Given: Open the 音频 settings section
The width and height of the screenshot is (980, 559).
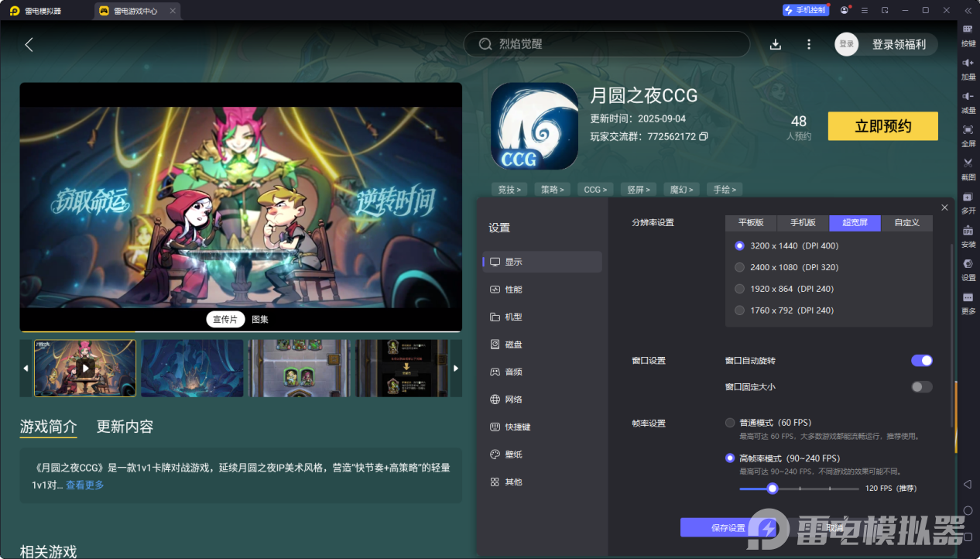Looking at the screenshot, I should [543, 372].
